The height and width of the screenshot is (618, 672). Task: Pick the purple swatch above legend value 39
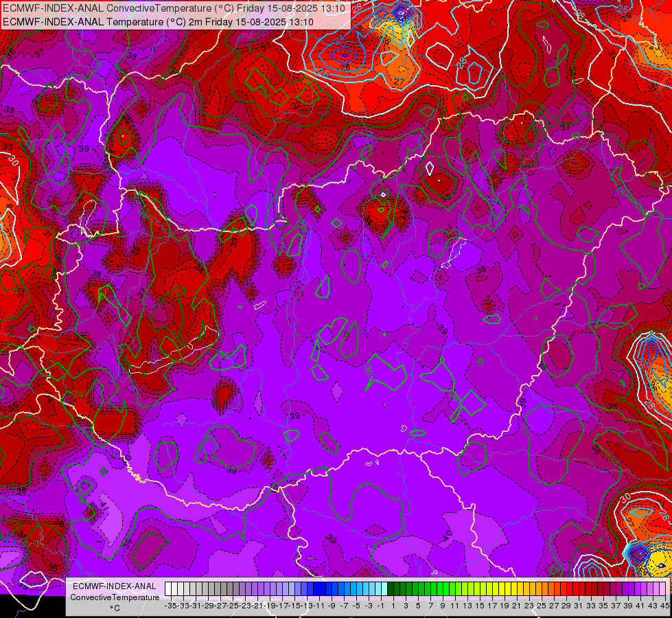(632, 588)
